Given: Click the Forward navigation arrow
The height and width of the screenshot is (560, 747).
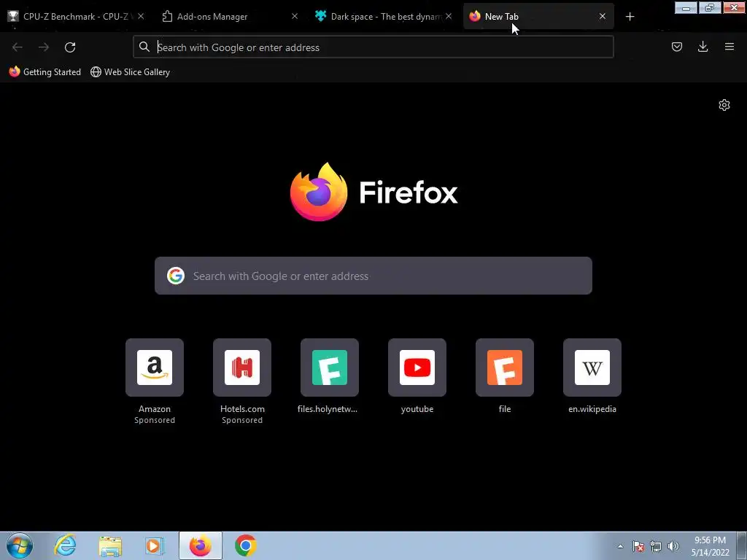Looking at the screenshot, I should click(x=43, y=47).
